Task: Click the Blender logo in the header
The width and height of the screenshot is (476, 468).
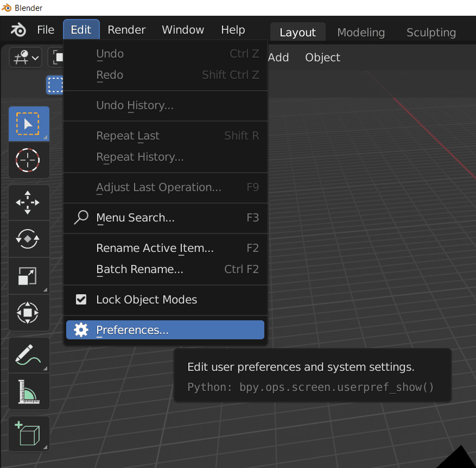Action: point(17,29)
